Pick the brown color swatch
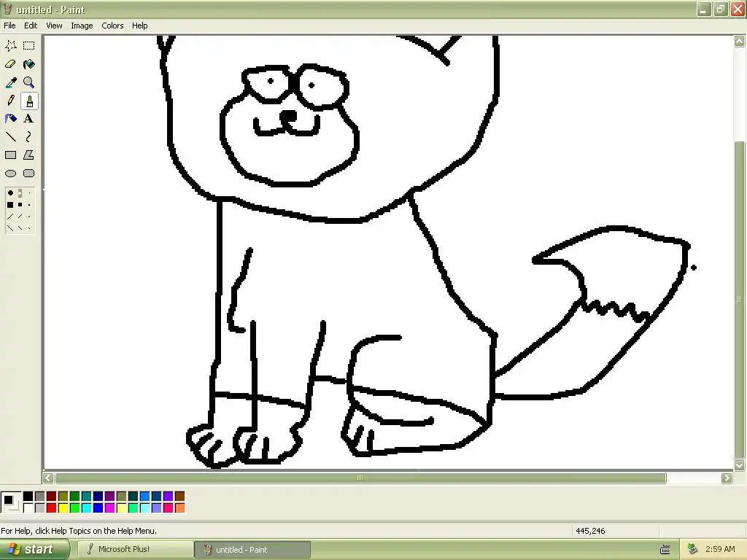The width and height of the screenshot is (747, 560). [x=179, y=497]
